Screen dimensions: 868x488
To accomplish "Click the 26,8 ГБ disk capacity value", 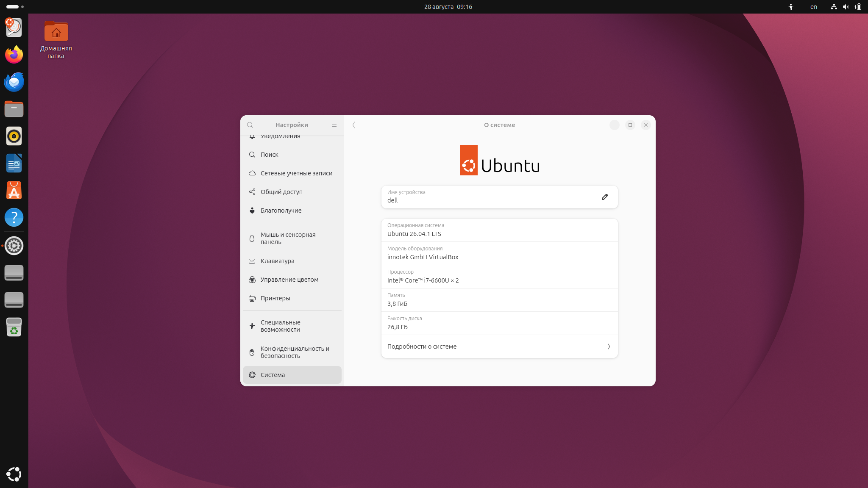I will (x=398, y=327).
